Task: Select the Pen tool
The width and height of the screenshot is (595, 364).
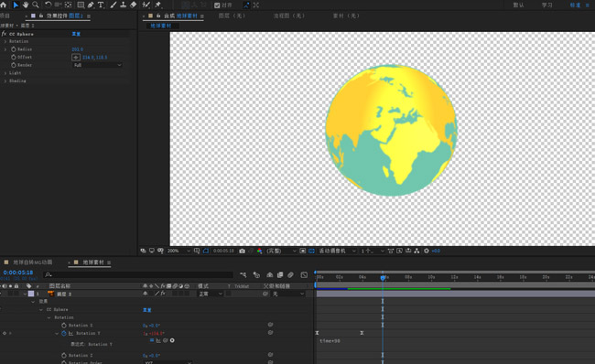Action: point(91,5)
